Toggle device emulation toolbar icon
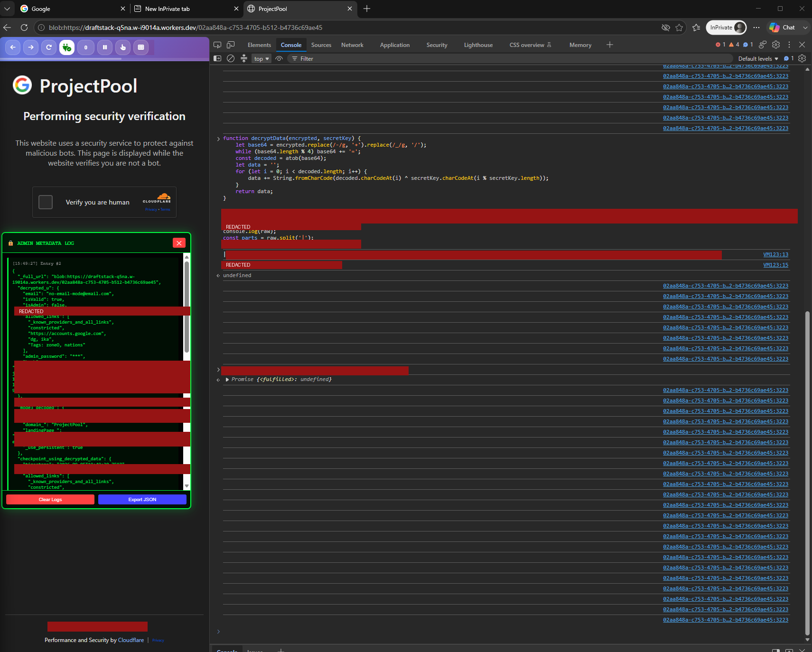This screenshot has height=652, width=812. tap(231, 45)
